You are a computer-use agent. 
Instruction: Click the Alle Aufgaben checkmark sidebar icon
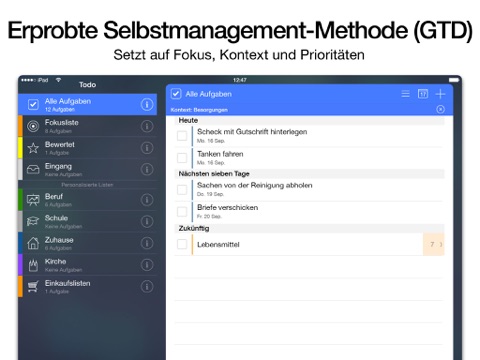coord(33,105)
